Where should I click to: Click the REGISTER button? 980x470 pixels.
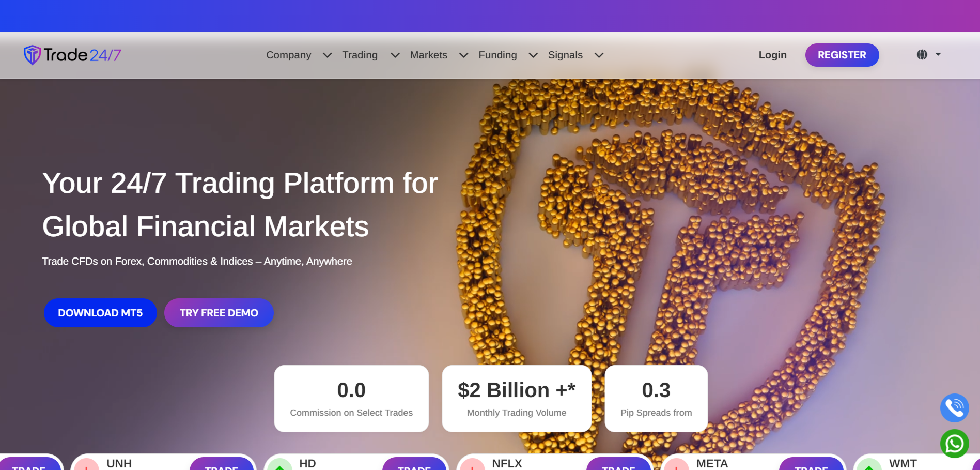point(842,55)
